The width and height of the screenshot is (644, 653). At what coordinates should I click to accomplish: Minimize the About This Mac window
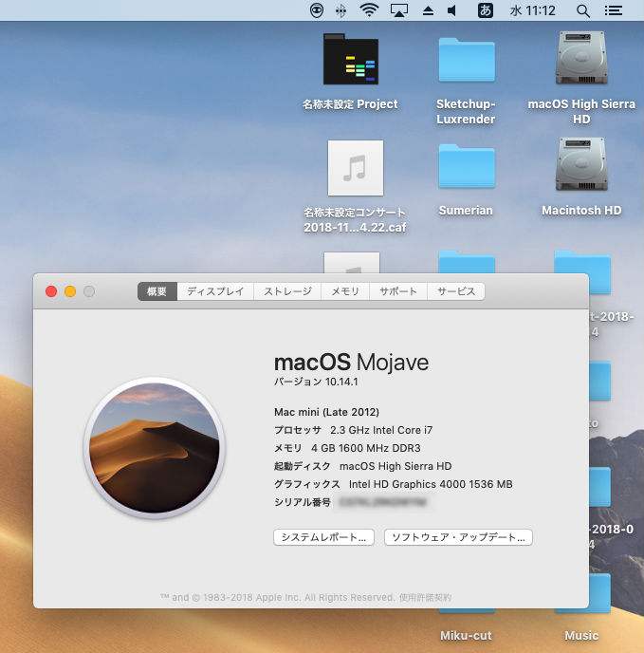70,291
